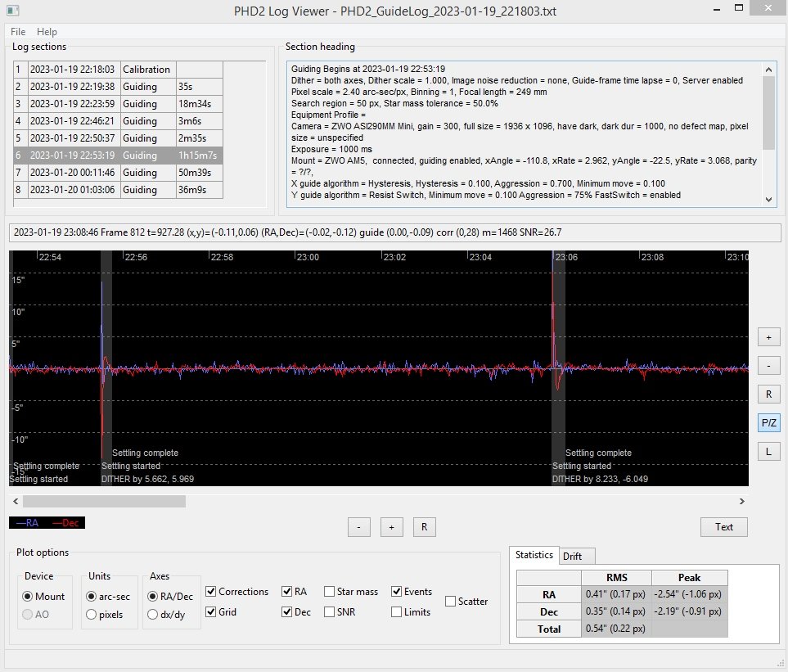Uncheck the Corrections checkbox
The height and width of the screenshot is (672, 788).
click(x=211, y=592)
